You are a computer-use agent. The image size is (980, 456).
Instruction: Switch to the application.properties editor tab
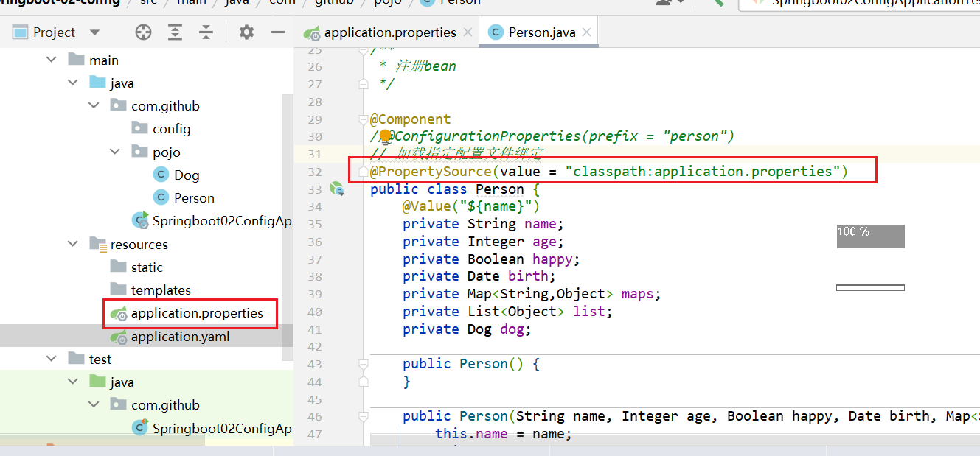pyautogui.click(x=389, y=32)
